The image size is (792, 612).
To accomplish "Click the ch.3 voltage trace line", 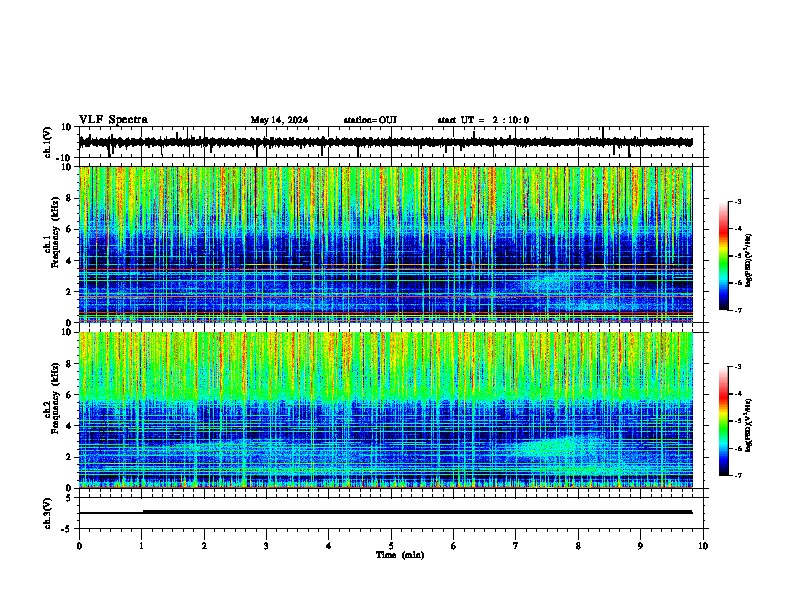I will point(385,512).
